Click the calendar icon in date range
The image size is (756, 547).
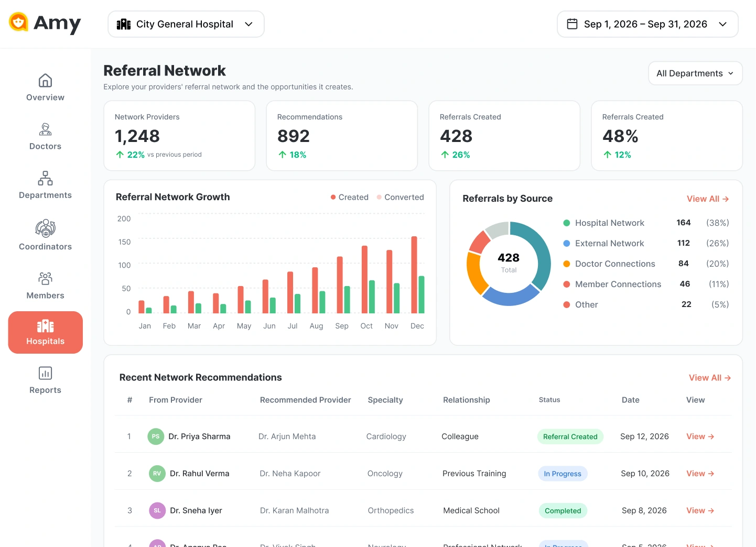573,24
